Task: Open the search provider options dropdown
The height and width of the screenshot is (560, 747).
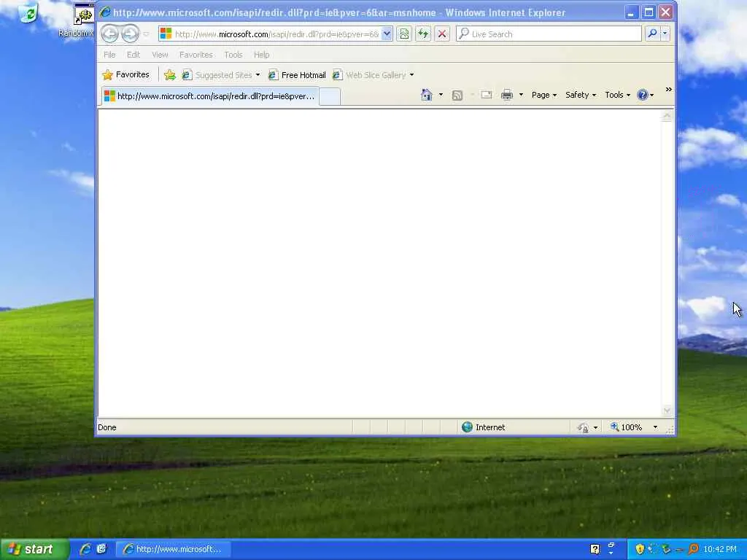Action: 665,34
